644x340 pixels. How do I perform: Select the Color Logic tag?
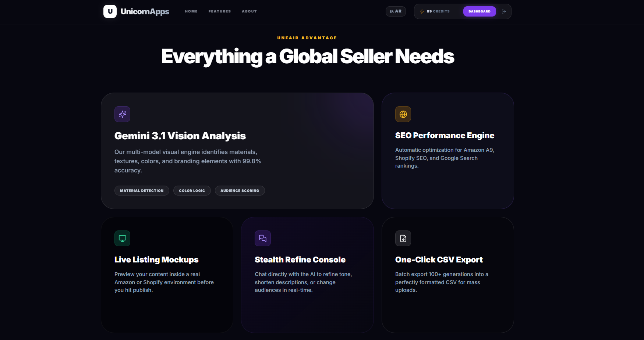[192, 190]
